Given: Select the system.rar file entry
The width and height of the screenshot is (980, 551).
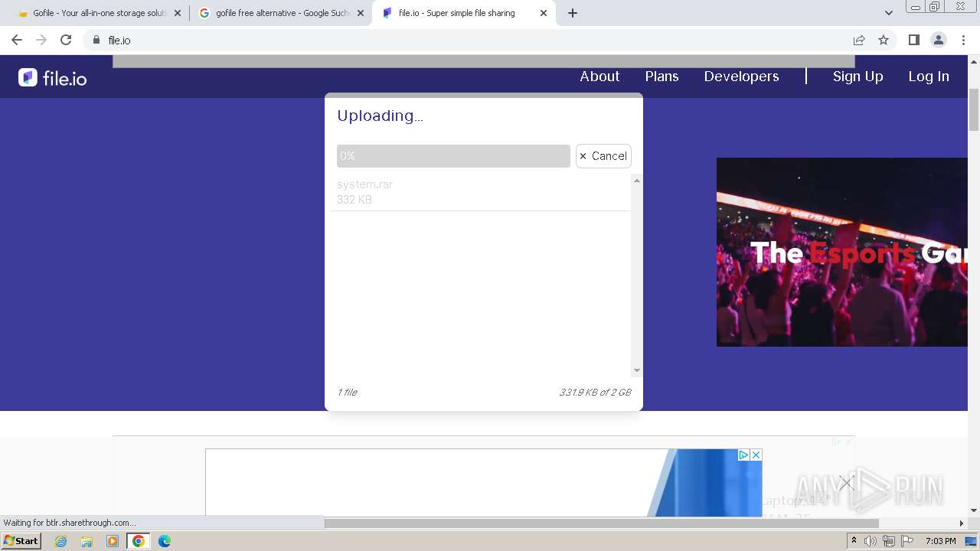Looking at the screenshot, I should (x=481, y=192).
